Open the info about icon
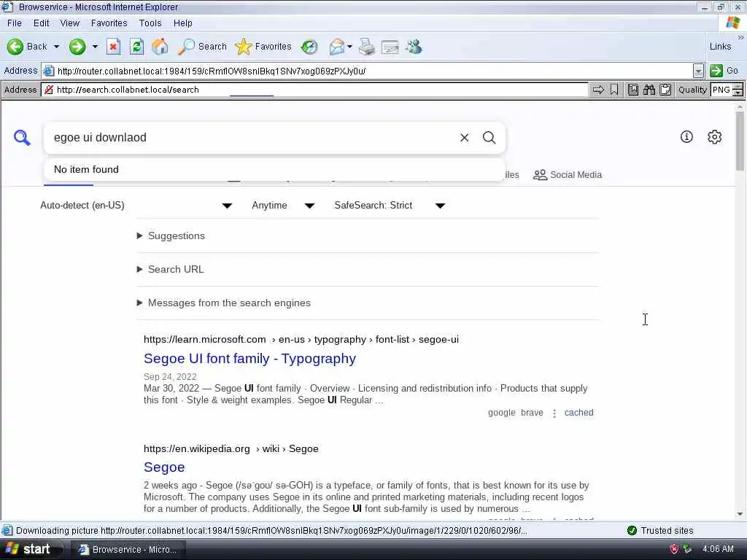 686,137
